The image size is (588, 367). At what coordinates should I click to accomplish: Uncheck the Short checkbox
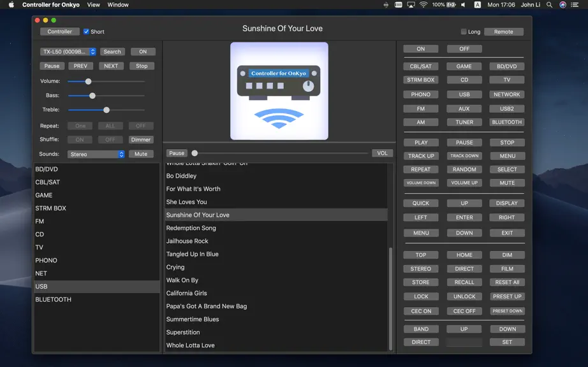[86, 31]
